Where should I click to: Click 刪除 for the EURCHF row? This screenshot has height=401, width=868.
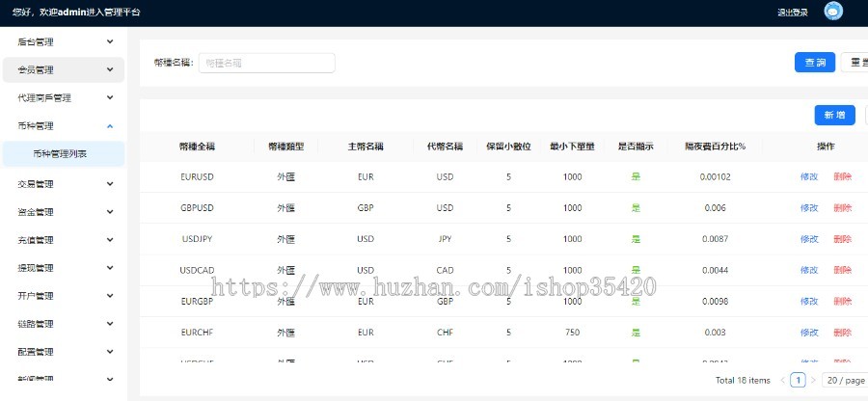[843, 333]
